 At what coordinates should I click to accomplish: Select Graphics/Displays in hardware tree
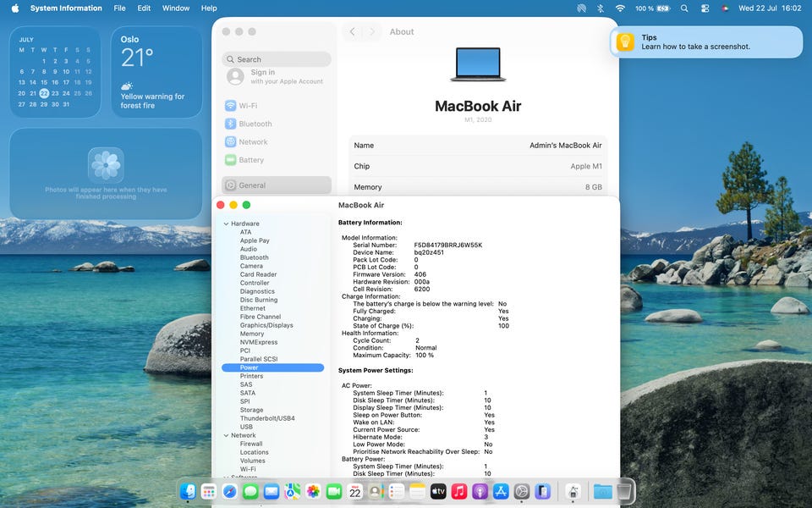point(266,325)
